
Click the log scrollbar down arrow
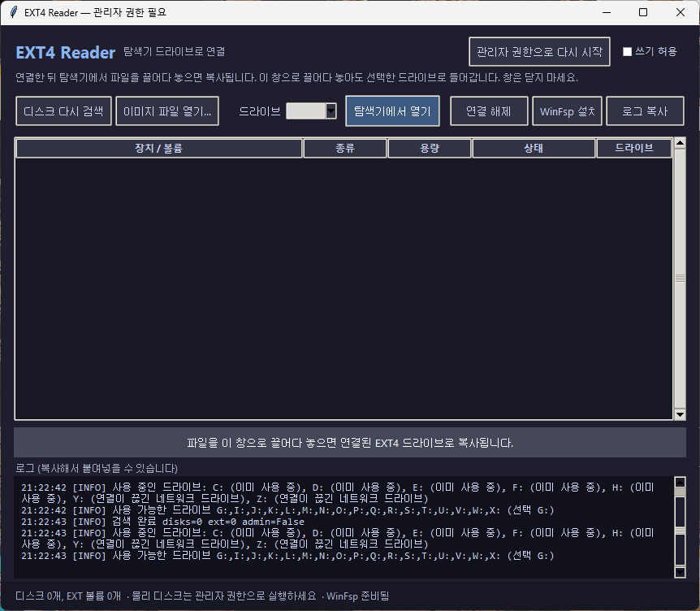(680, 572)
